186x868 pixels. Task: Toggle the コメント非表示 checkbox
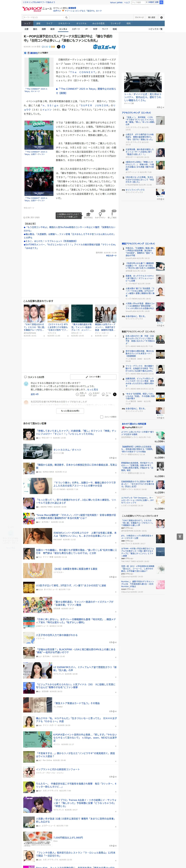(x=102, y=417)
